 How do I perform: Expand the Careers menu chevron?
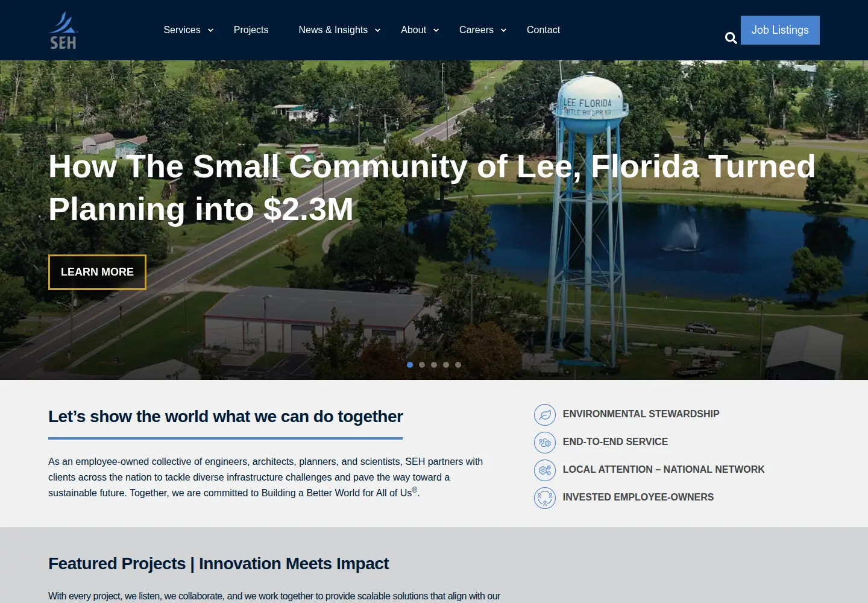[x=503, y=30]
